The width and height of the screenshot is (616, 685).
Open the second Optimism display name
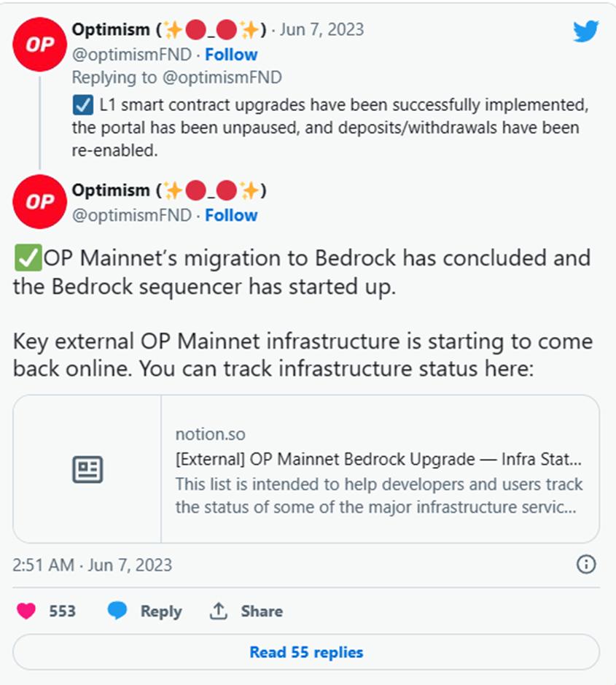[111, 190]
